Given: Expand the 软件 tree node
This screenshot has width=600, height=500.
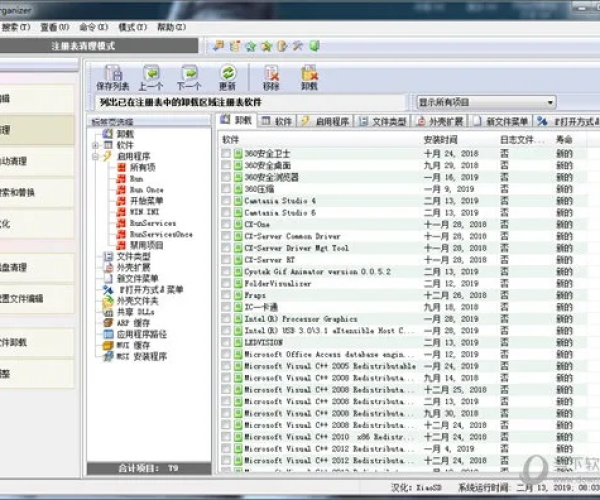Looking at the screenshot, I should tap(95, 145).
